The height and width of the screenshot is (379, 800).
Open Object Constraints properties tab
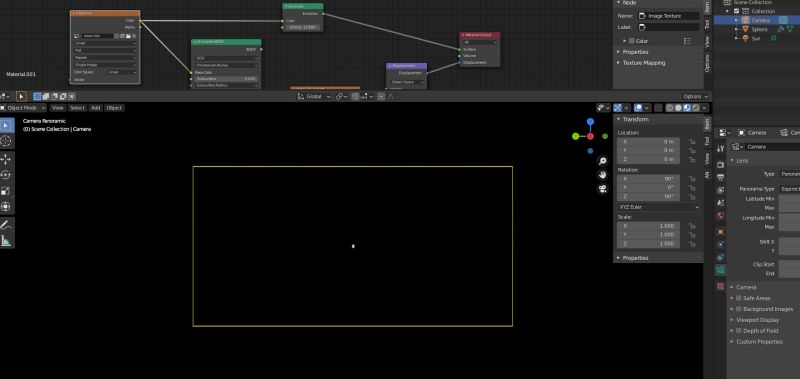tap(720, 257)
